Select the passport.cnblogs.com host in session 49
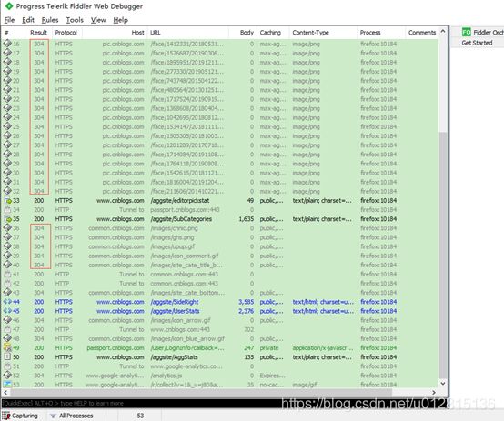This screenshot has width=504, height=421. point(116,347)
